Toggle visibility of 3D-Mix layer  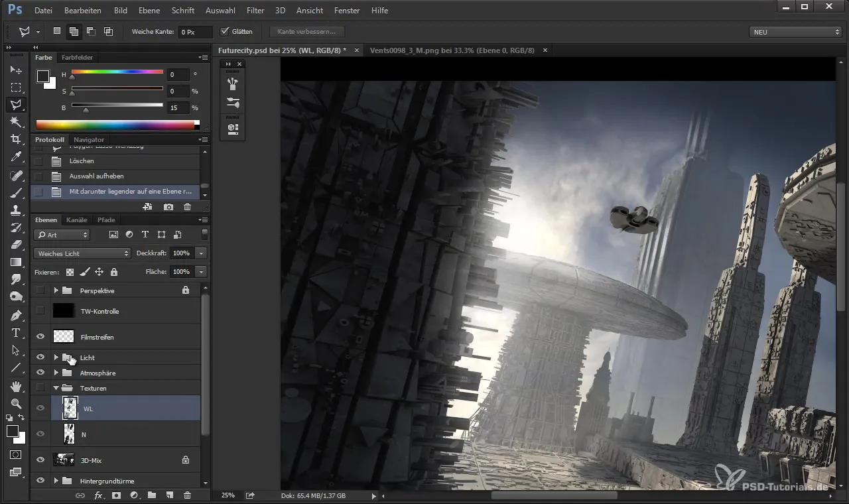tap(40, 460)
